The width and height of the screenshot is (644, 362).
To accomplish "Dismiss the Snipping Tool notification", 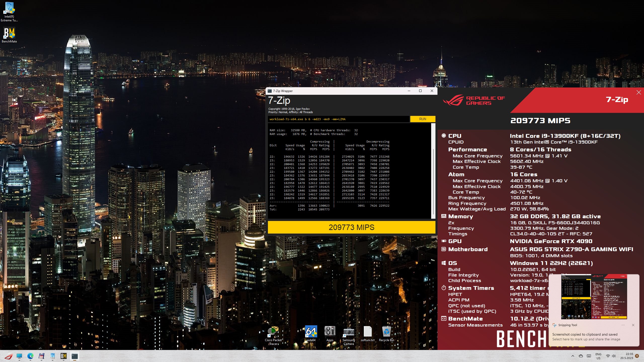I will [633, 325].
